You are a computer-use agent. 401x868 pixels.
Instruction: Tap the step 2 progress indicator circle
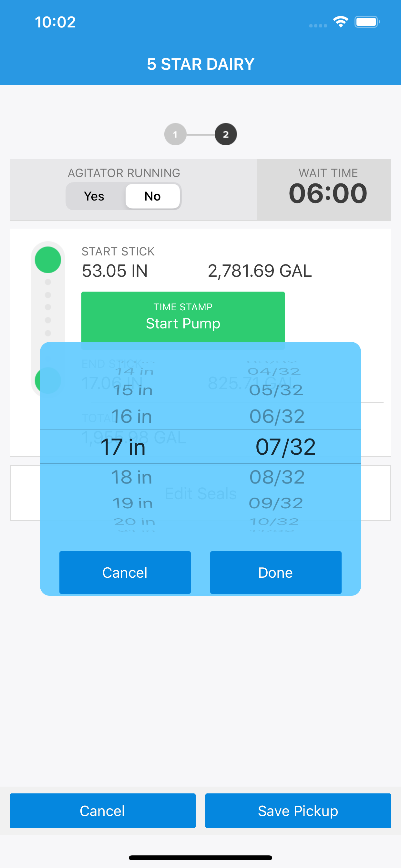point(226,134)
